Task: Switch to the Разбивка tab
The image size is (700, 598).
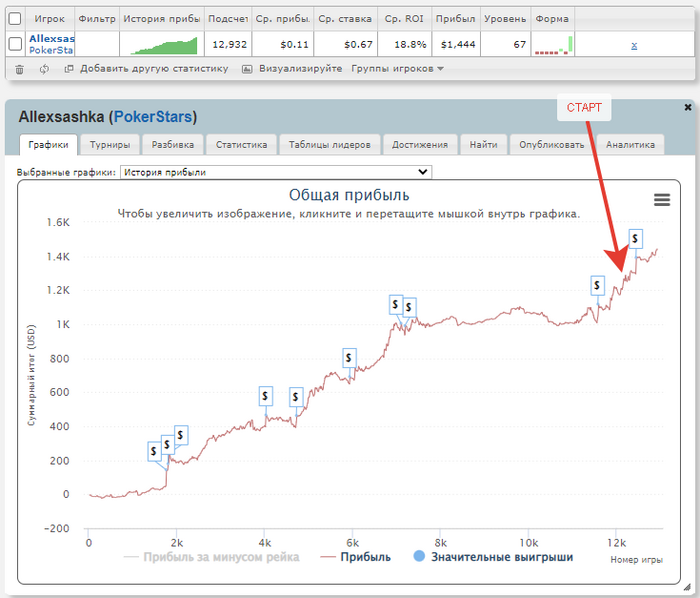Action: 173,145
